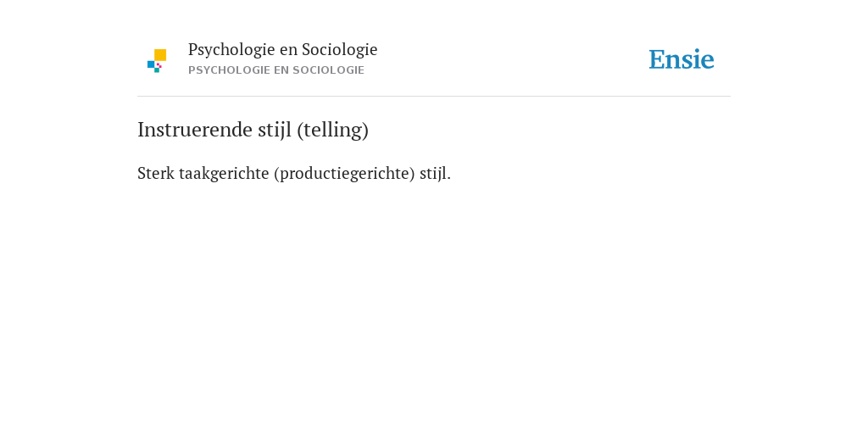The width and height of the screenshot is (868, 434).
Task: Open the Ensie brand logo
Action: tap(682, 59)
